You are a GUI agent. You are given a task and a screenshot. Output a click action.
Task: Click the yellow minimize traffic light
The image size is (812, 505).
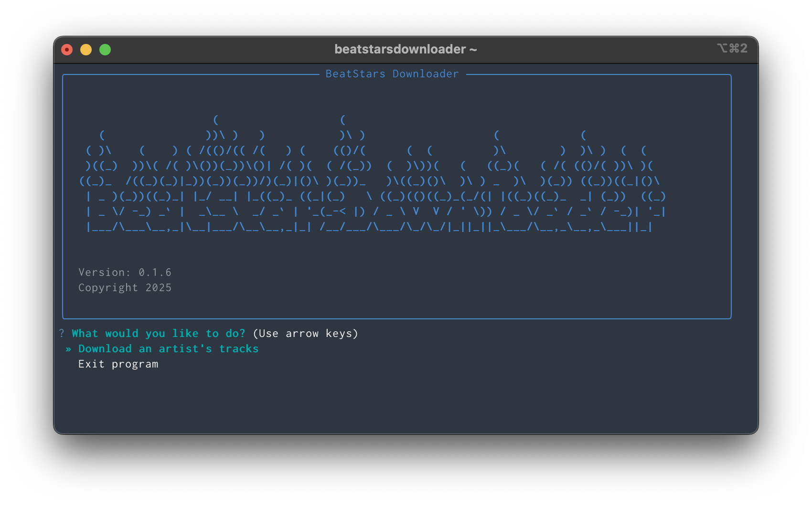click(x=86, y=49)
